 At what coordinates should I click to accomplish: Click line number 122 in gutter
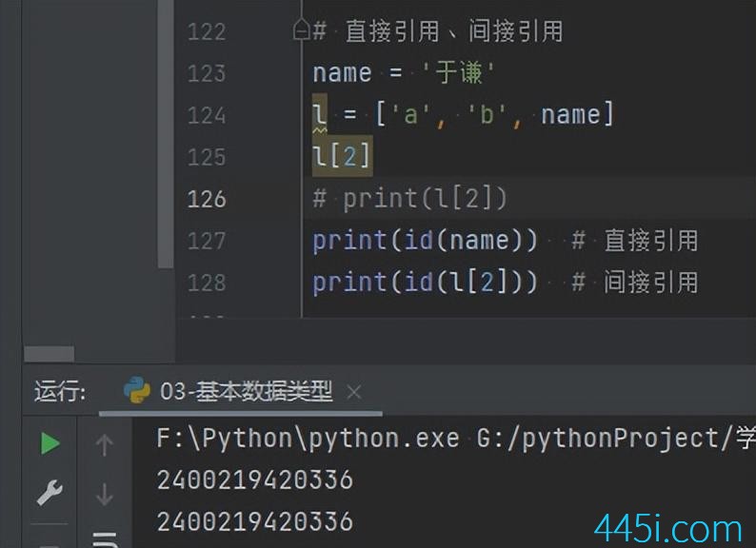207,31
